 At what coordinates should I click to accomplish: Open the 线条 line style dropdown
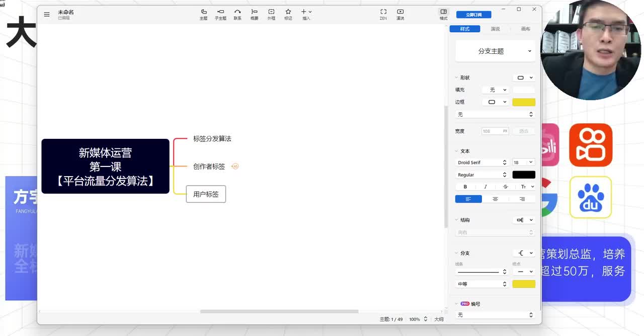tap(482, 272)
